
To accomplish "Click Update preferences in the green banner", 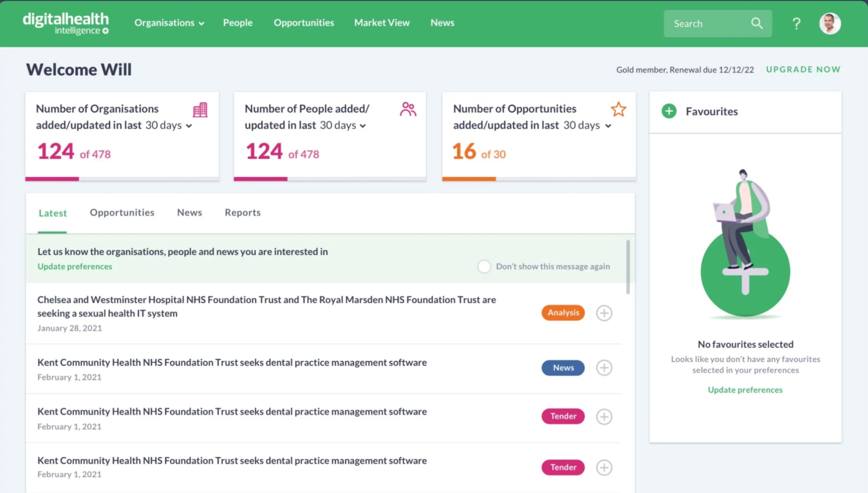I will 75,266.
